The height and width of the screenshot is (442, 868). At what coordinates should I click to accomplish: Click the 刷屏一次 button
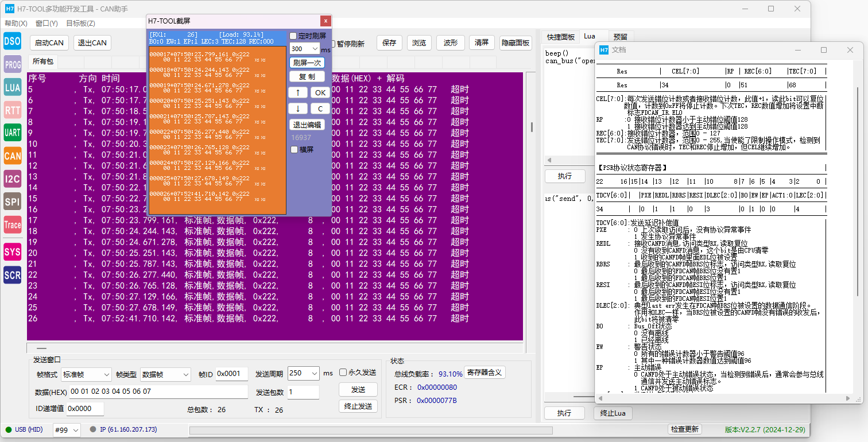point(307,63)
